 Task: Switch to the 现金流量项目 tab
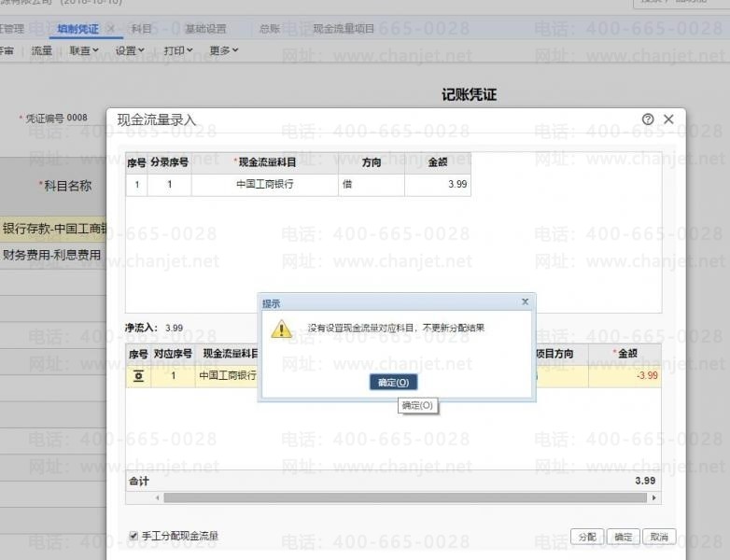(344, 29)
